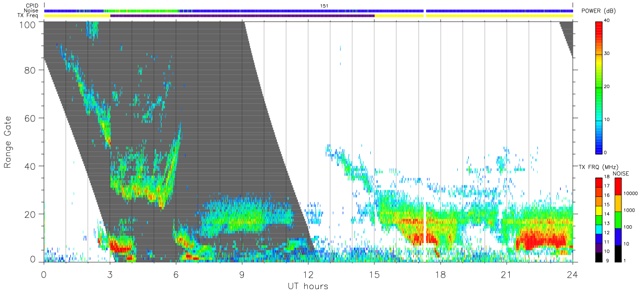Click the POWER (dB) gradient colorbar

coord(599,87)
